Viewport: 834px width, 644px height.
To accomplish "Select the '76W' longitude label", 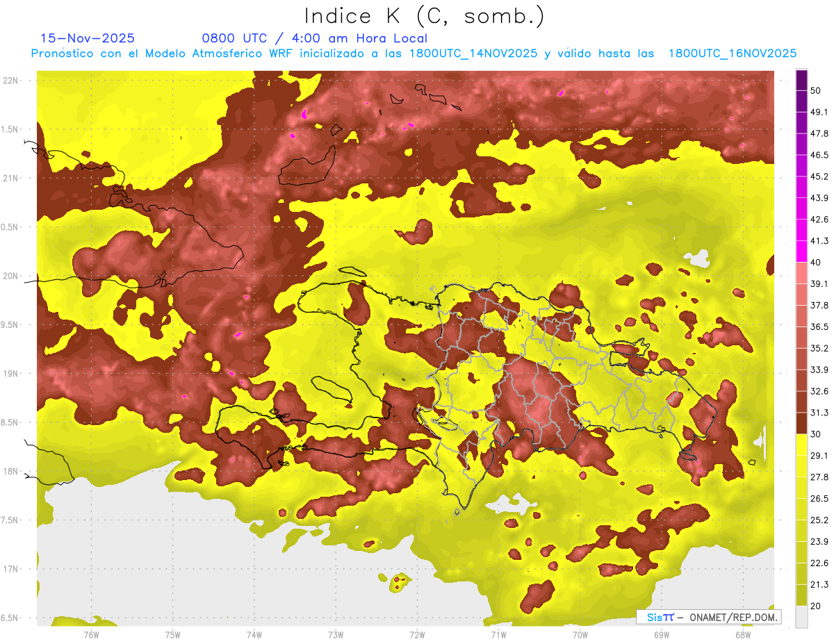I will (91, 634).
